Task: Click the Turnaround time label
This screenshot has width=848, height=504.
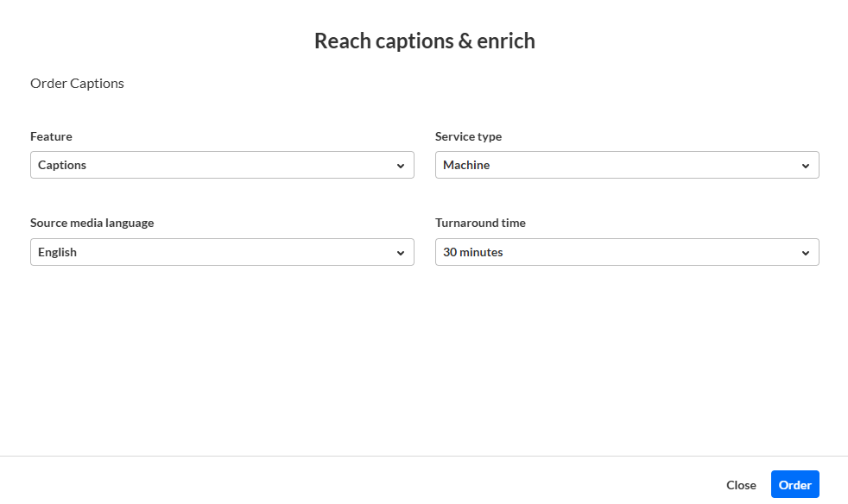Action: (x=480, y=223)
